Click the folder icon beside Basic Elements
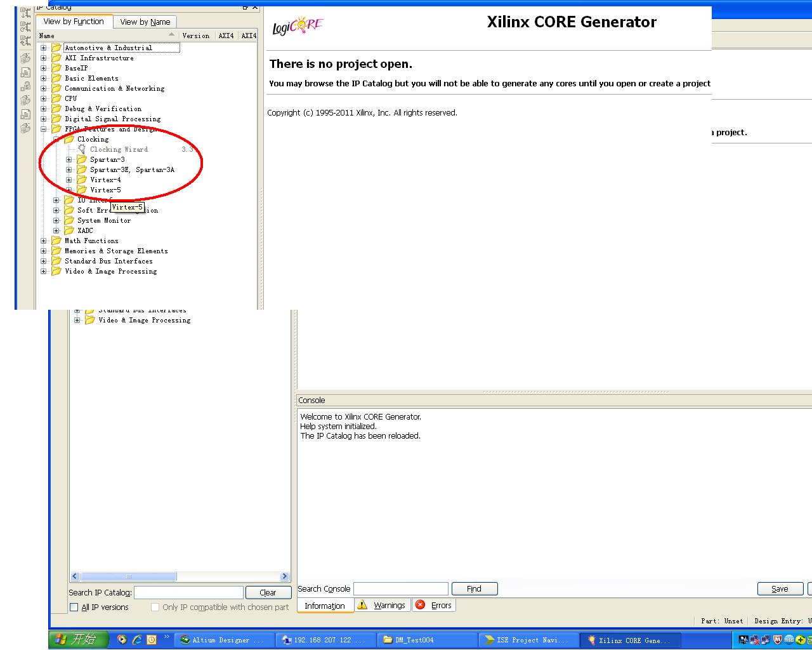Image resolution: width=812 pixels, height=650 pixels. pos(56,78)
